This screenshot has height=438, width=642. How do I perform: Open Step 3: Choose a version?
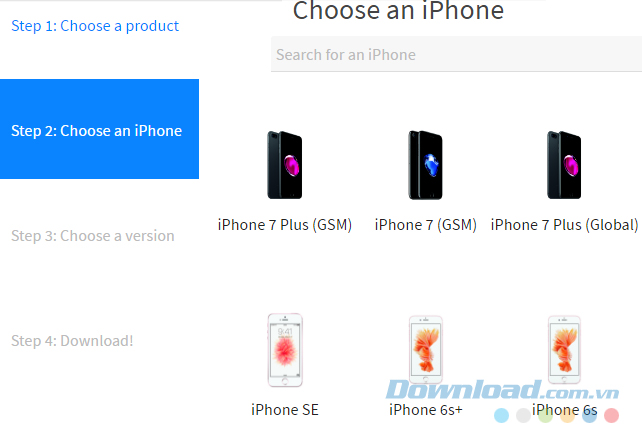[x=93, y=236]
